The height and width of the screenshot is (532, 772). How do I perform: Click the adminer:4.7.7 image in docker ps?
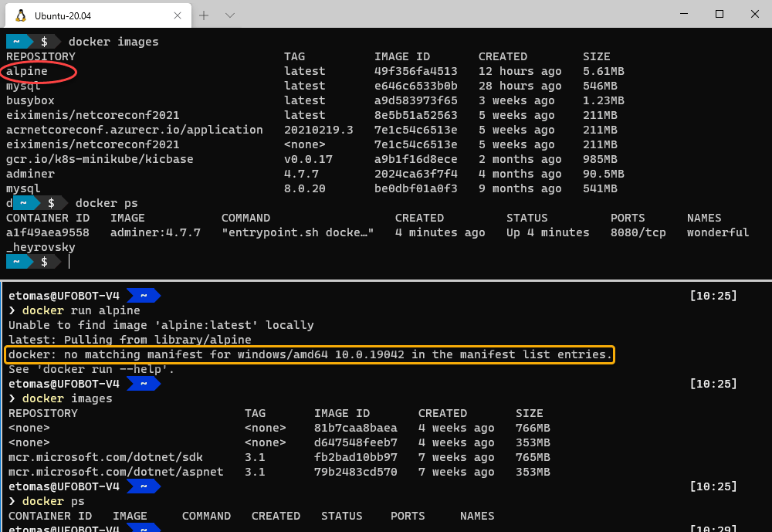[155, 232]
